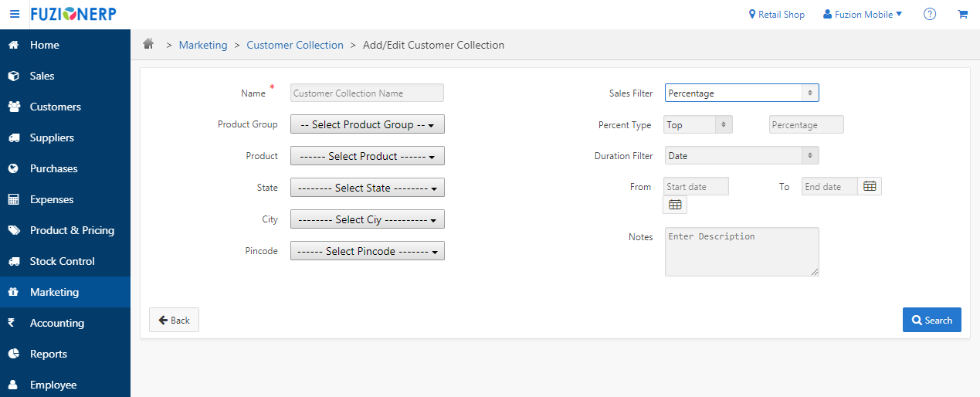Open the Select State dropdown
Viewport: 980px width, 397px height.
[368, 188]
